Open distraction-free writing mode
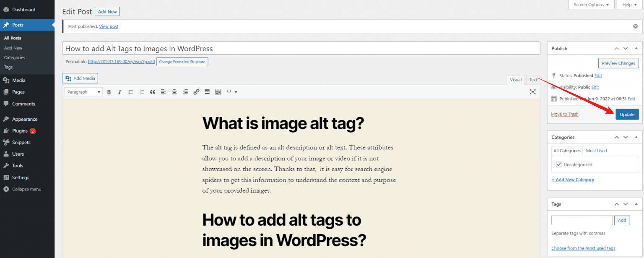 click(532, 91)
